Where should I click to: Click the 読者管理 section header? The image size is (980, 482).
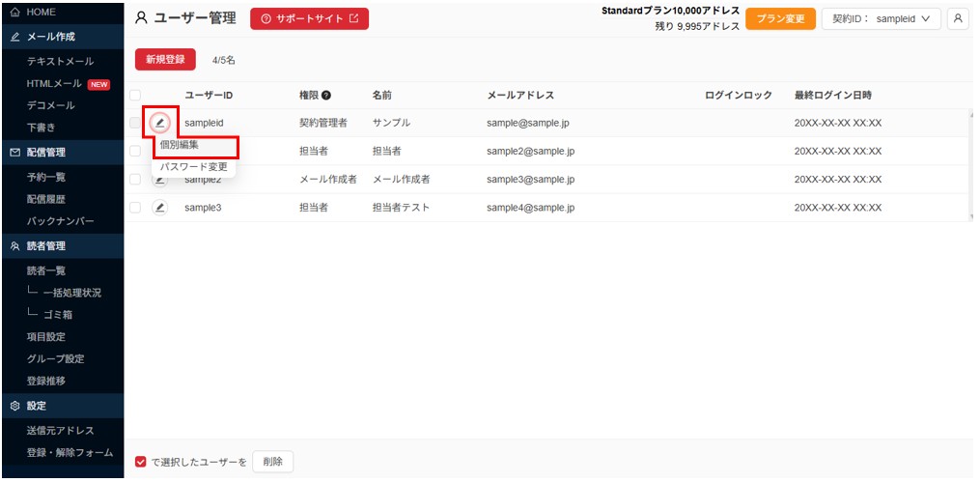(x=45, y=246)
